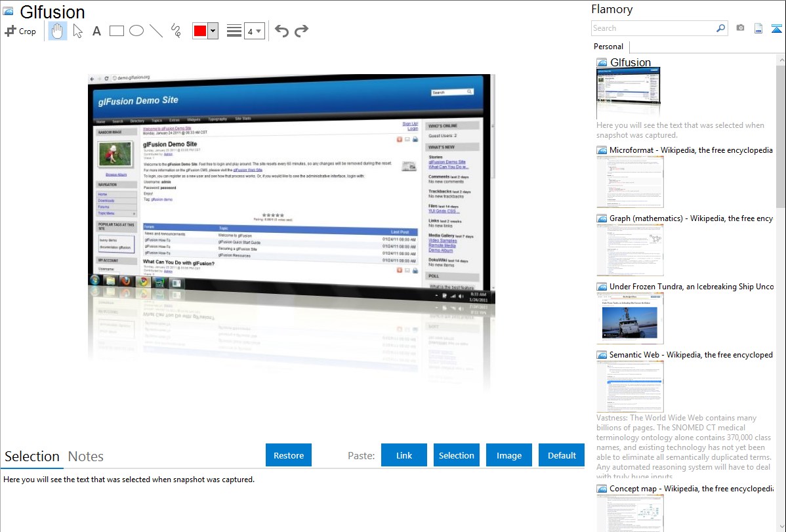Switch to the Personal tab
This screenshot has width=786, height=532.
click(608, 47)
